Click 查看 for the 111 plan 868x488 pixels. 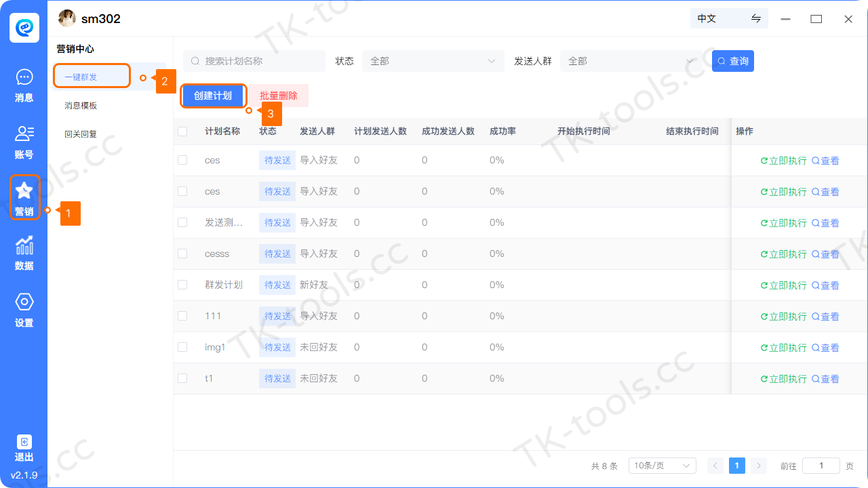pos(825,317)
